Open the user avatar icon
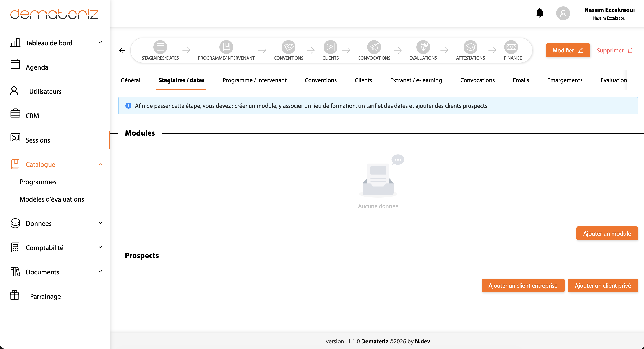 pyautogui.click(x=563, y=13)
